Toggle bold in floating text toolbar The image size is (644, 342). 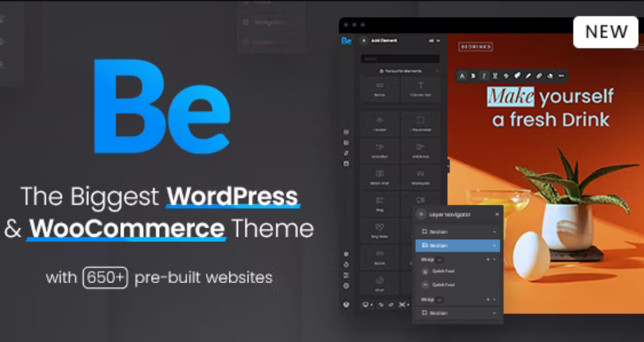(473, 76)
